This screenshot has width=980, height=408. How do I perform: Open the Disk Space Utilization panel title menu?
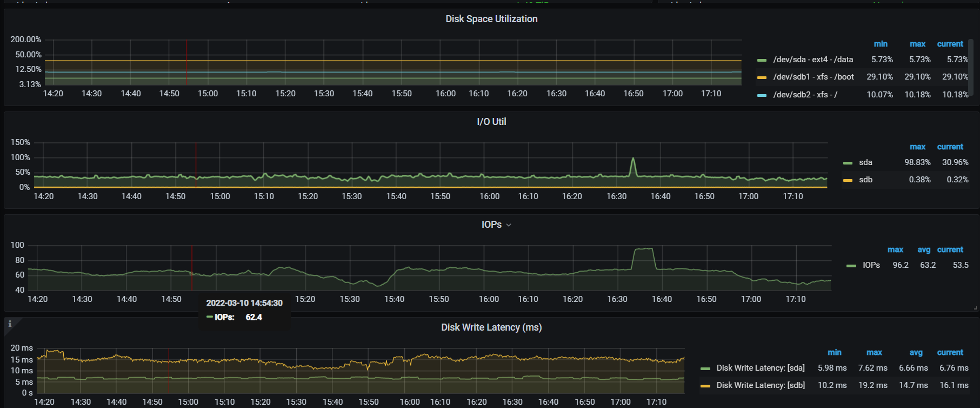pyautogui.click(x=491, y=19)
